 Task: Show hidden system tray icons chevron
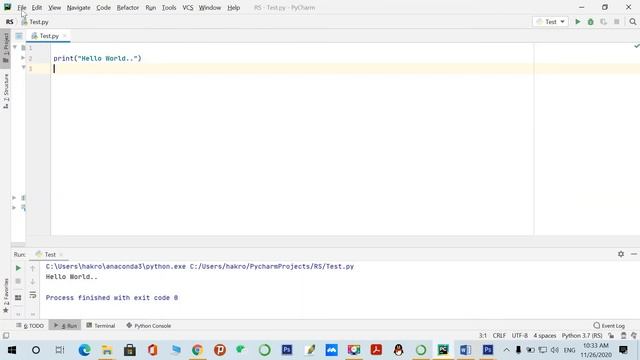pyautogui.click(x=506, y=350)
